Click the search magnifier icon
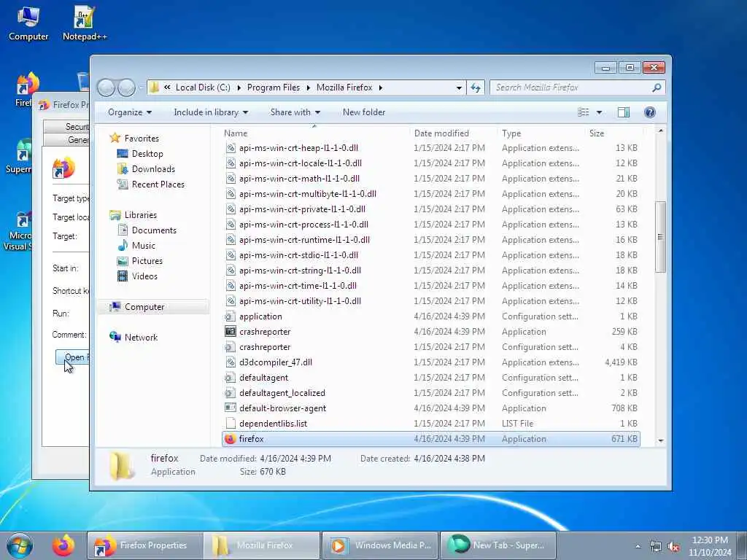 656,87
